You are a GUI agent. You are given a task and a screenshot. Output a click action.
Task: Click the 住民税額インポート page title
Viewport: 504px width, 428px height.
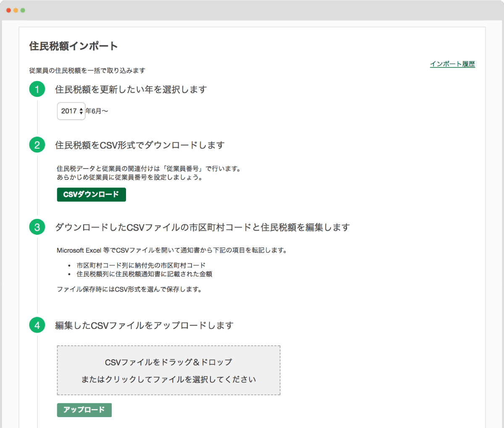[x=73, y=46]
